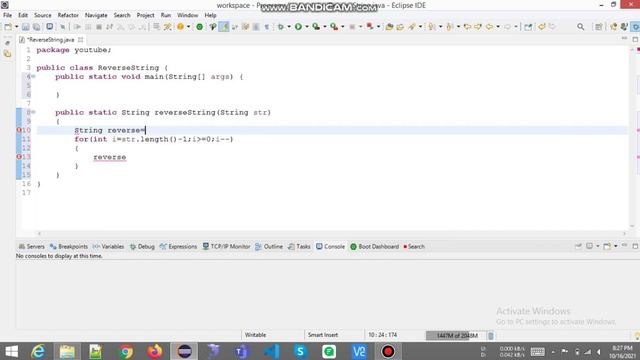Image resolution: width=640 pixels, height=360 pixels.
Task: Click the green Debug bug toolbar icon
Action: click(x=280, y=27)
